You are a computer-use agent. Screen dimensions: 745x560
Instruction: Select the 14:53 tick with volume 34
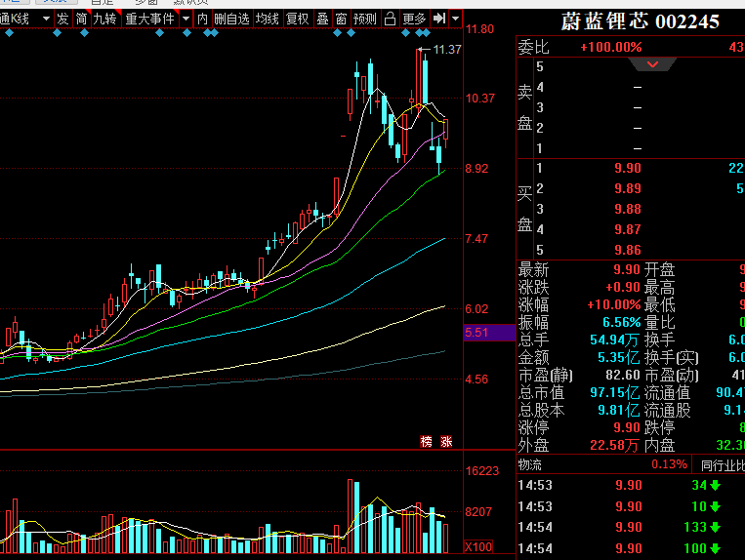[x=630, y=485]
